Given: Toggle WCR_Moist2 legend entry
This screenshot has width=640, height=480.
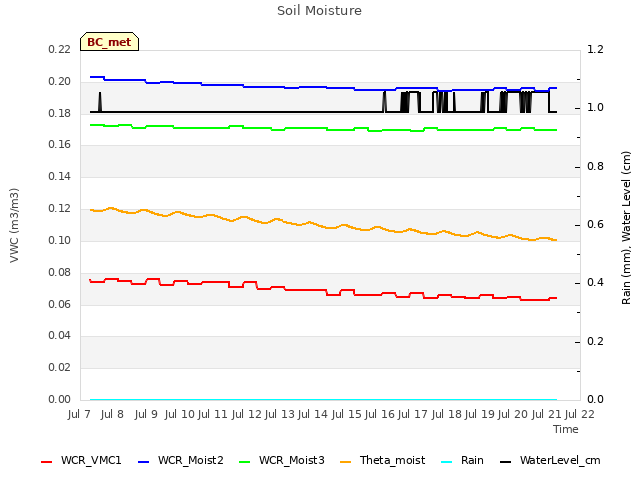Looking at the screenshot, I should pos(180,460).
